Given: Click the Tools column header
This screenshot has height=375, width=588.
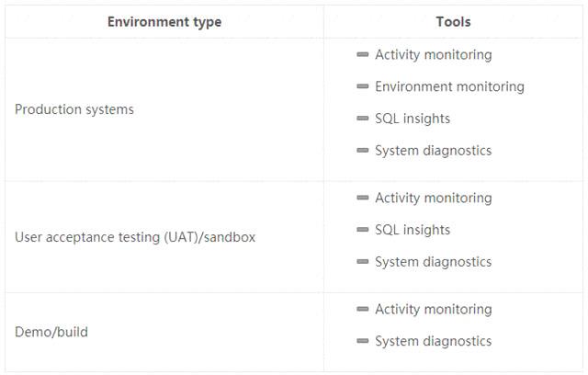Looking at the screenshot, I should 454,22.
